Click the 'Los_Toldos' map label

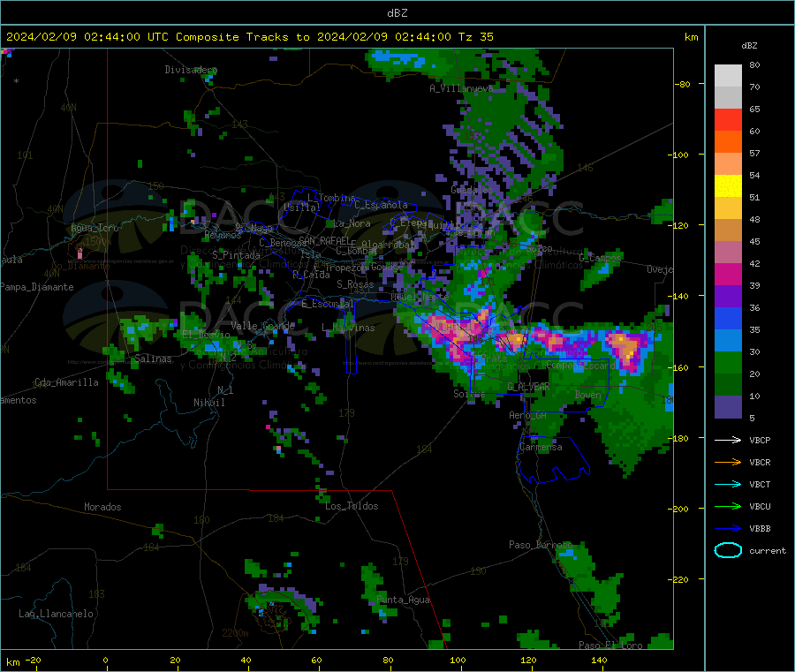click(352, 506)
